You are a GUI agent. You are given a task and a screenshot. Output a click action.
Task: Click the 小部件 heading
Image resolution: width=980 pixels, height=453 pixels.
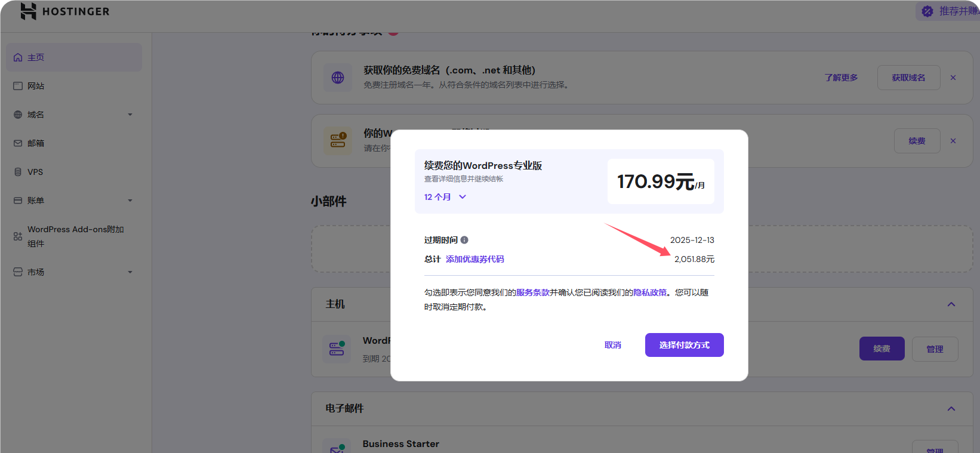328,201
